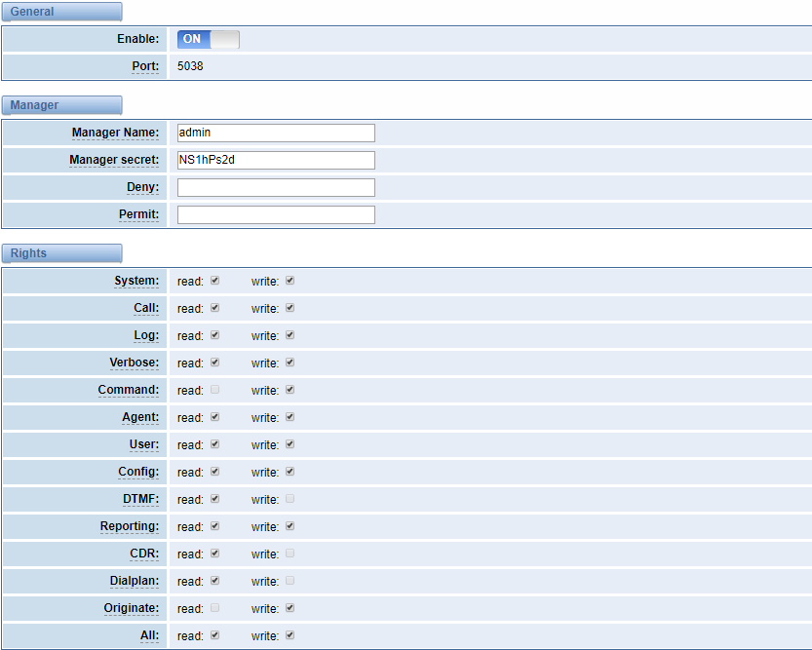Enable Originate read checkbox
This screenshot has height=650, width=812.
coord(214,608)
